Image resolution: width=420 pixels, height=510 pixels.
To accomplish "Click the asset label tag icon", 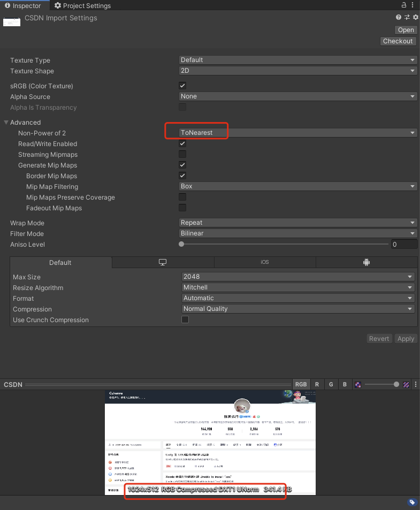I will tap(412, 502).
